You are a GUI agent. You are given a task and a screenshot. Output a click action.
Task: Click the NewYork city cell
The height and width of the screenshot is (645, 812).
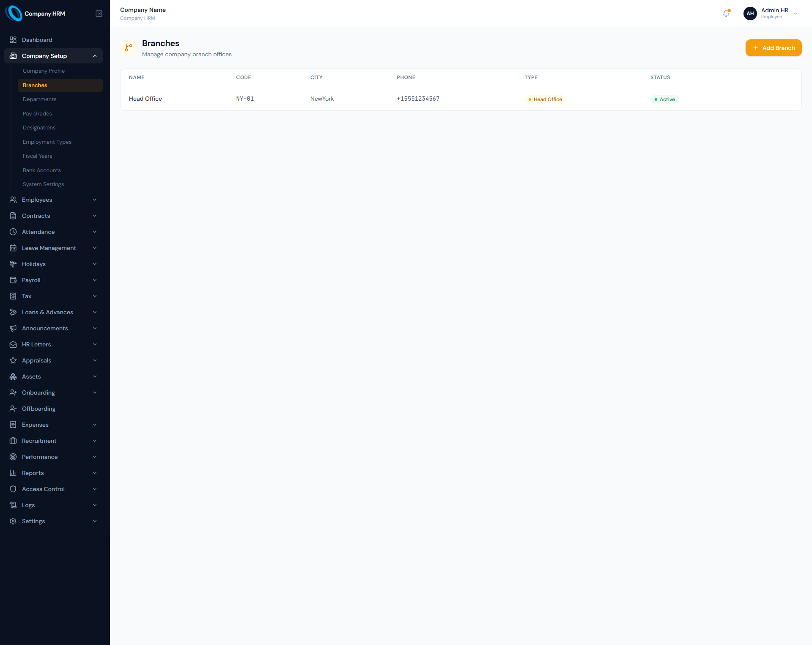click(x=322, y=99)
